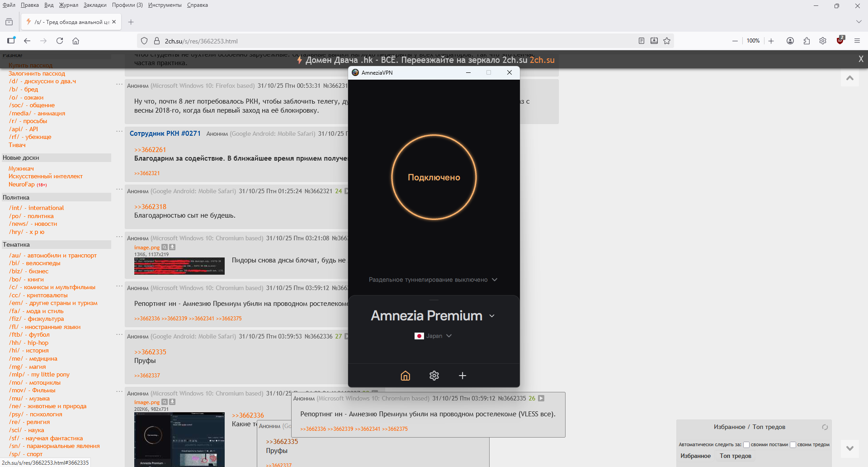Open the /news/ - новости board
This screenshot has height=467, width=868.
33,224
